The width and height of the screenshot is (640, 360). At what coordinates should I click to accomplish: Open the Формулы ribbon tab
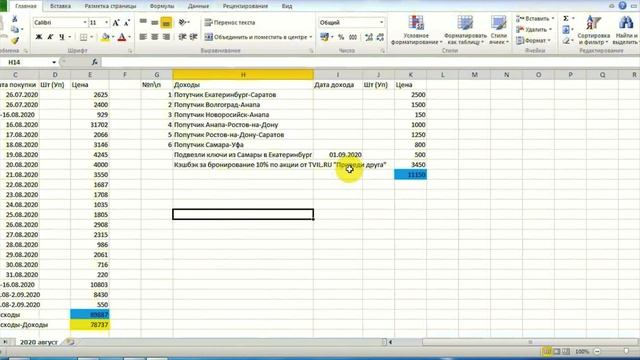[162, 6]
